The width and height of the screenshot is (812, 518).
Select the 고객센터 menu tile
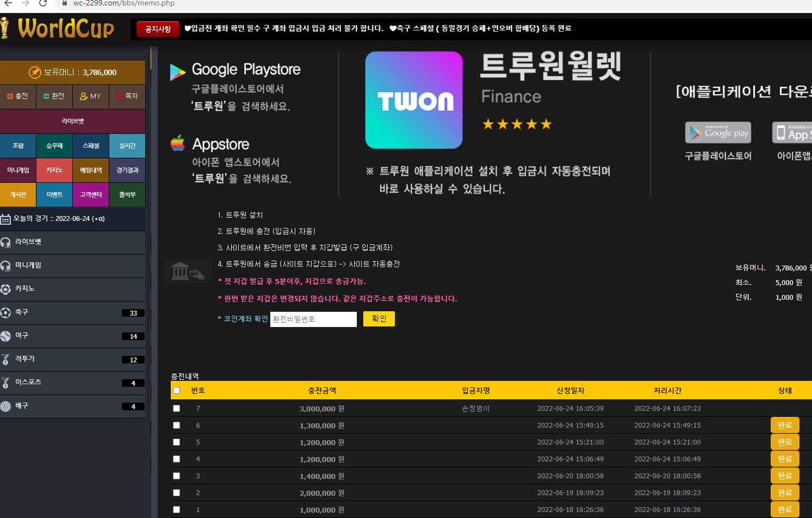[91, 195]
